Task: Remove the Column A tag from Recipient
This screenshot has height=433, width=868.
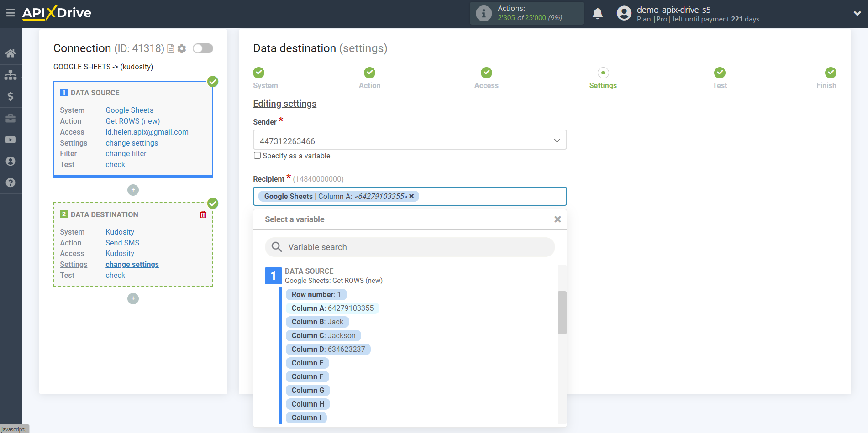Action: coord(411,196)
